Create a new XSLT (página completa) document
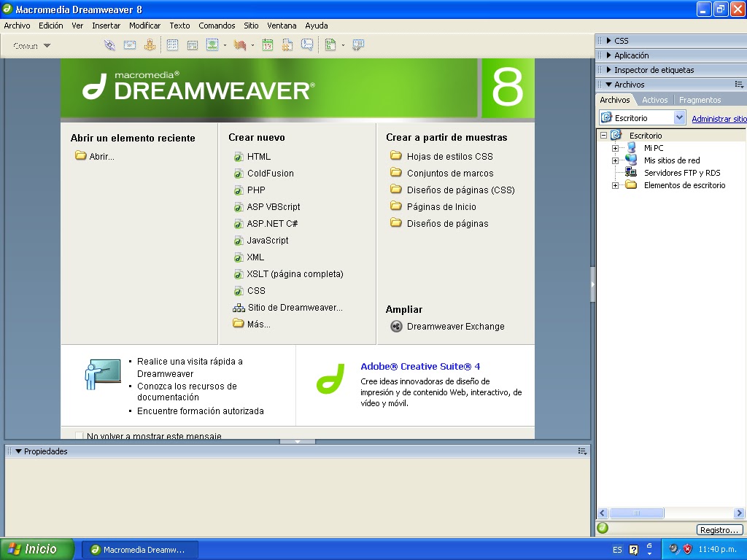 click(288, 274)
